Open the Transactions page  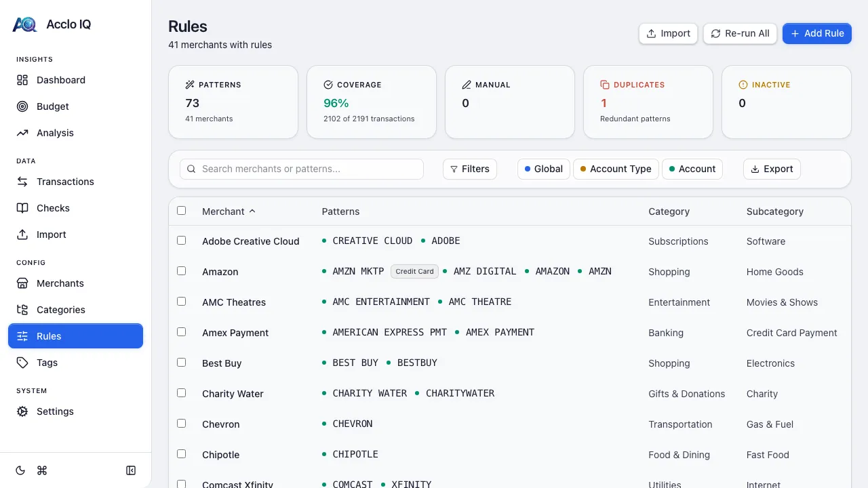coord(75,182)
